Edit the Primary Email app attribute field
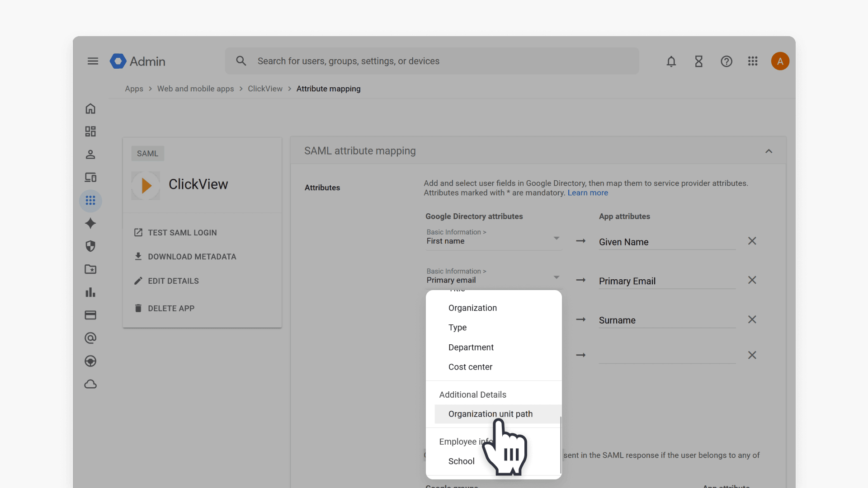Screen dimensions: 868x488 [667, 281]
